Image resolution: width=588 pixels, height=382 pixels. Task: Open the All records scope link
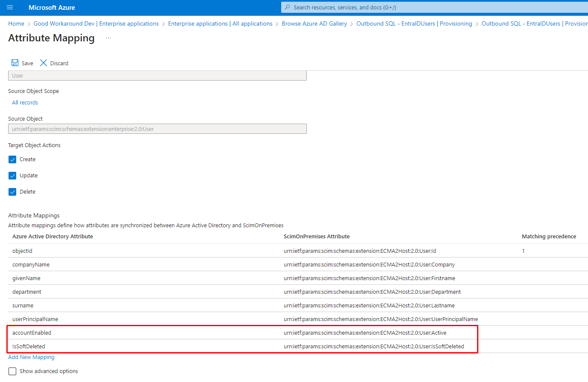[25, 103]
